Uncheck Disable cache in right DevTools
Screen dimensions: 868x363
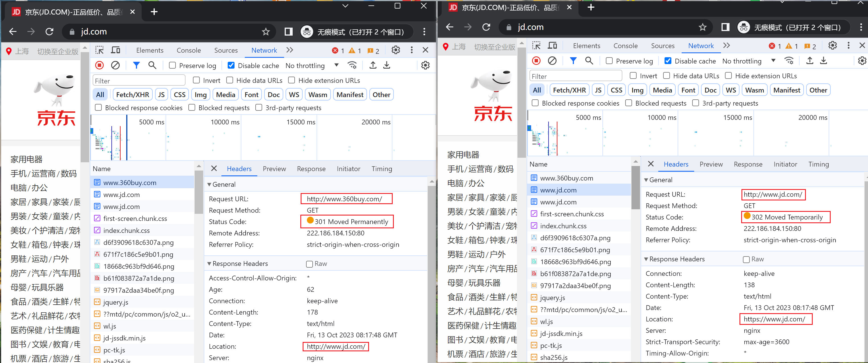point(667,61)
